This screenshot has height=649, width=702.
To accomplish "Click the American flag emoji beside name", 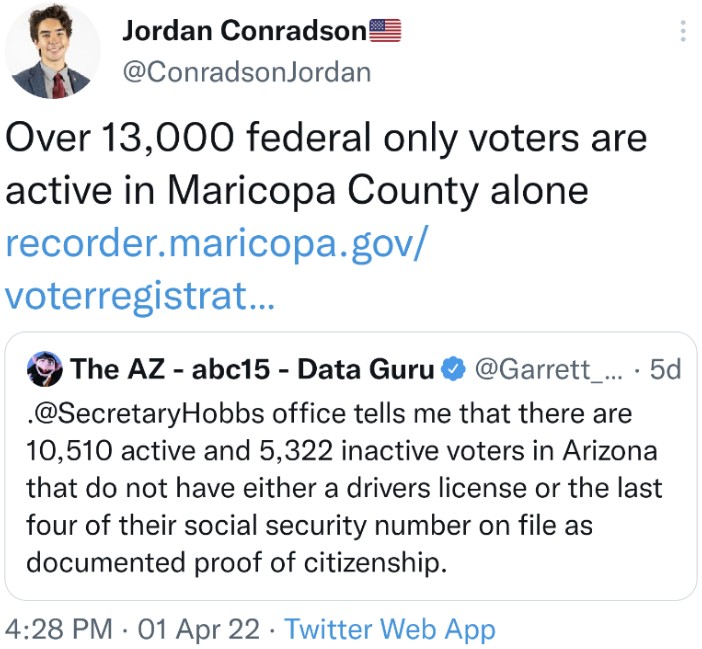I will [x=385, y=31].
